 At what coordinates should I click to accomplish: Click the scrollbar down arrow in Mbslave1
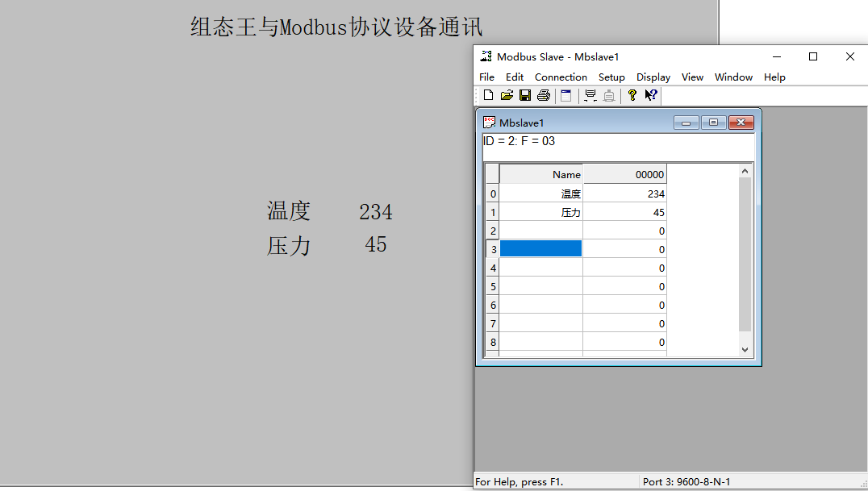tap(745, 349)
